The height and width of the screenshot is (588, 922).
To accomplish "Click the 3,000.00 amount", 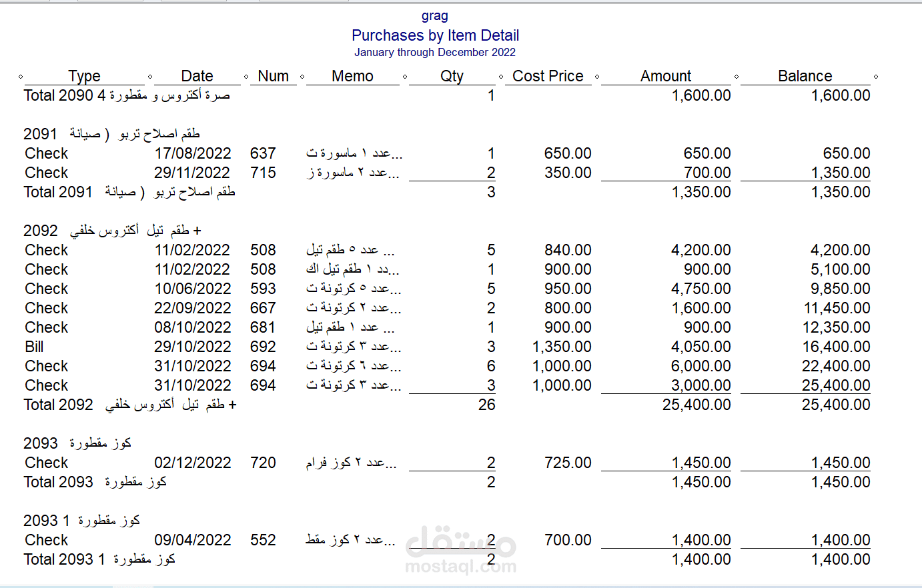I will click(701, 385).
